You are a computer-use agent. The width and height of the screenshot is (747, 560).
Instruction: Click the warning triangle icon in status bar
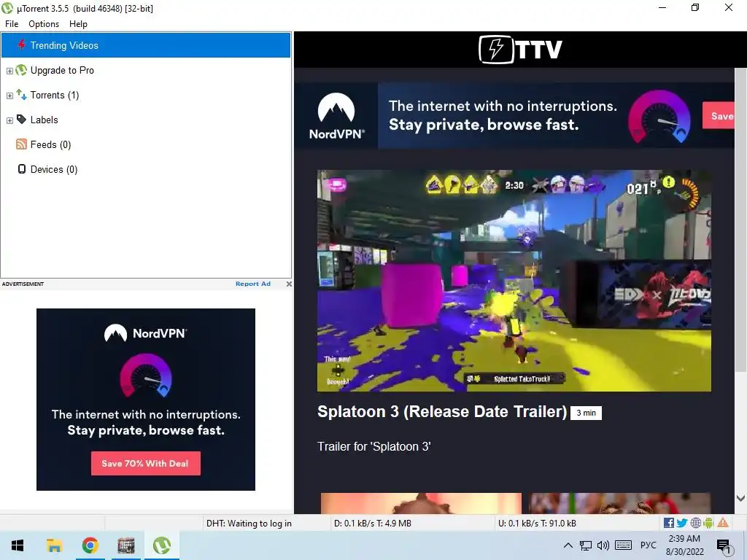[x=723, y=522]
